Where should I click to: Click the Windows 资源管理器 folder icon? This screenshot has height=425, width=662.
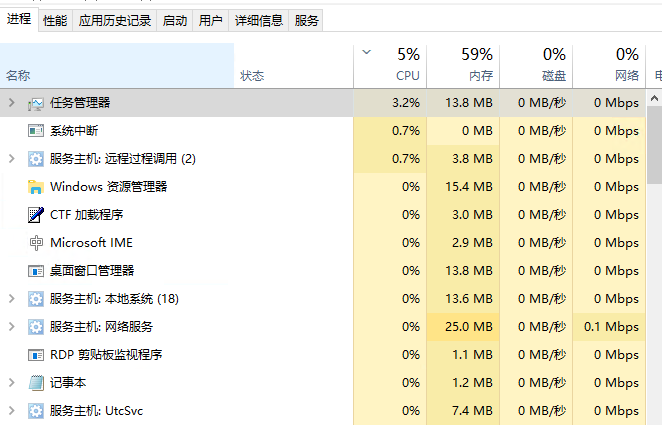point(36,187)
